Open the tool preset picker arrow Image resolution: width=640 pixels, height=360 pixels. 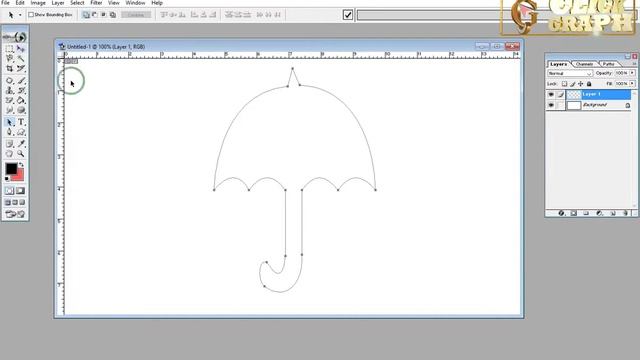(x=20, y=15)
